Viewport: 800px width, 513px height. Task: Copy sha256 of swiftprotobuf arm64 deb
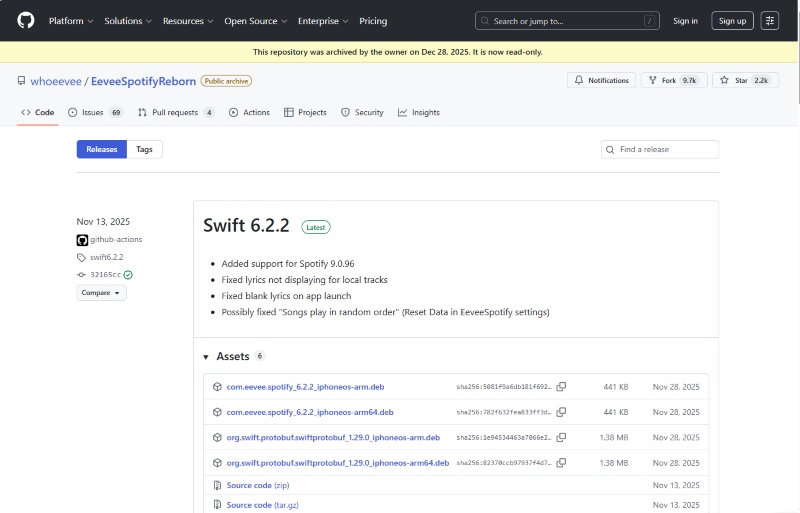click(x=561, y=463)
